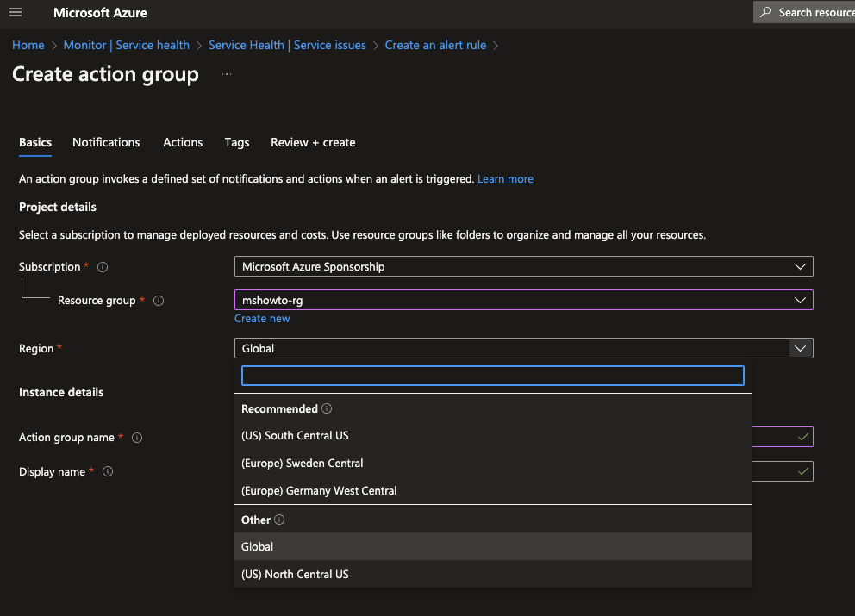Select (Europe) Germany West Central region

[492, 490]
